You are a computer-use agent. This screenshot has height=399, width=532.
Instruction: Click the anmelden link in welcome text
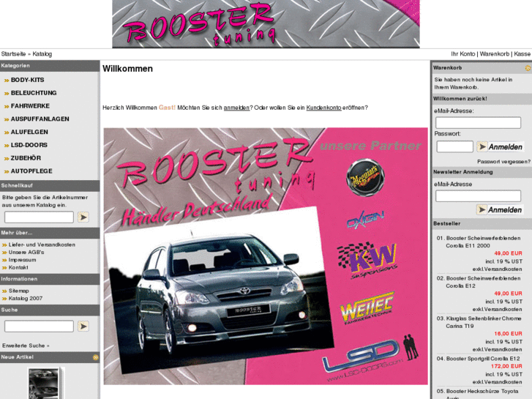(236, 108)
